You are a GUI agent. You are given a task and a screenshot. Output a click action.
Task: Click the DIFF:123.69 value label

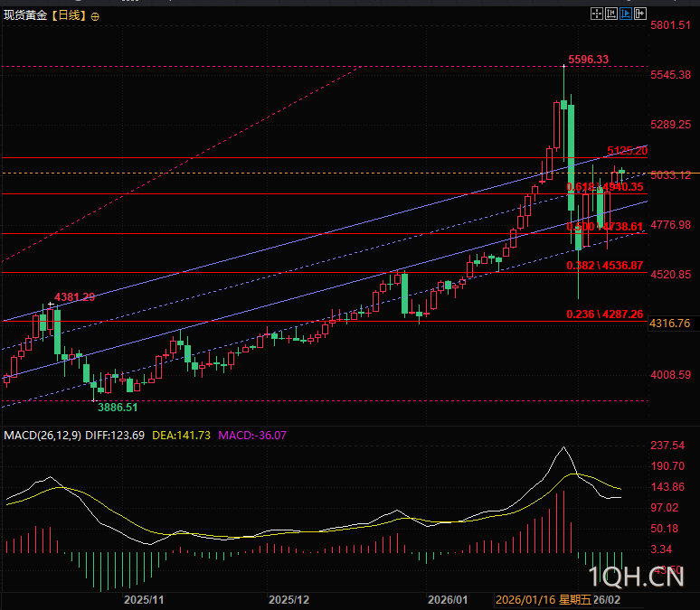tap(115, 435)
